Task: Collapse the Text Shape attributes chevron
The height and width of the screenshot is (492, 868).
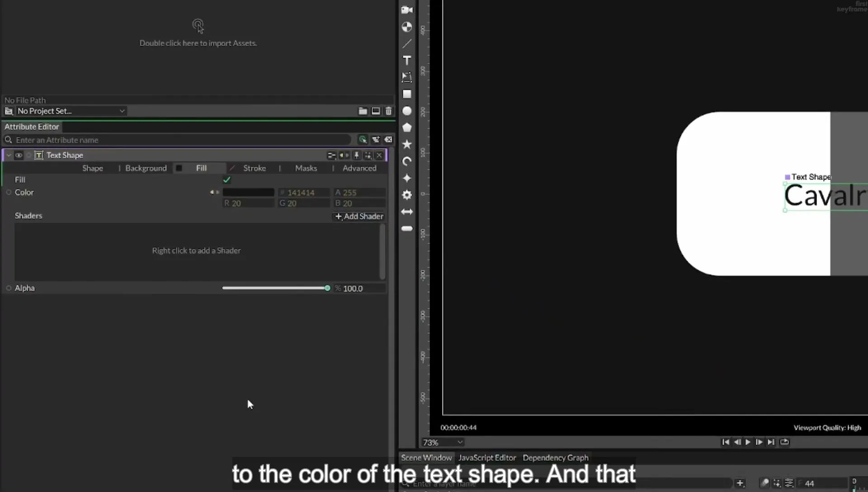Action: point(9,155)
